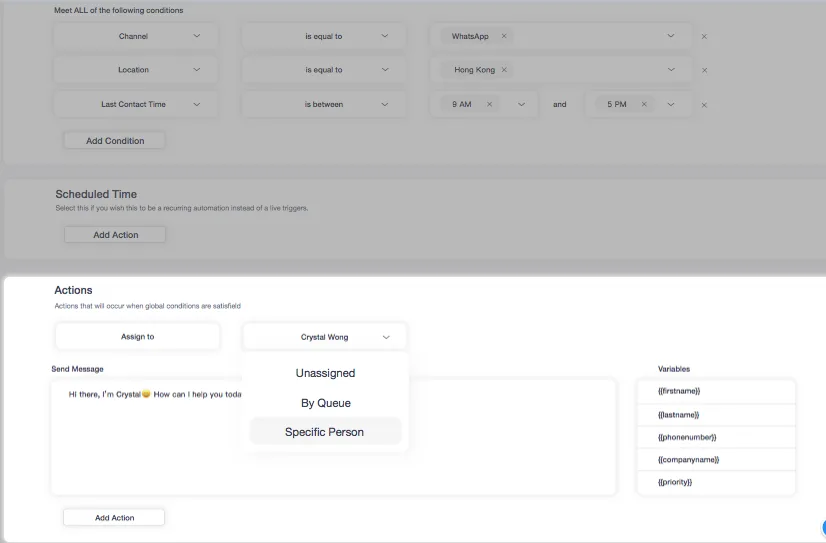Remove the WhatsApp tag from Channel value

(504, 36)
